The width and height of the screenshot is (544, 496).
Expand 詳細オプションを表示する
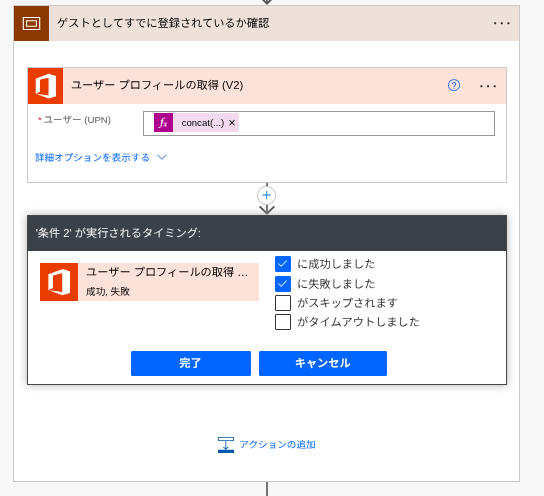(92, 157)
